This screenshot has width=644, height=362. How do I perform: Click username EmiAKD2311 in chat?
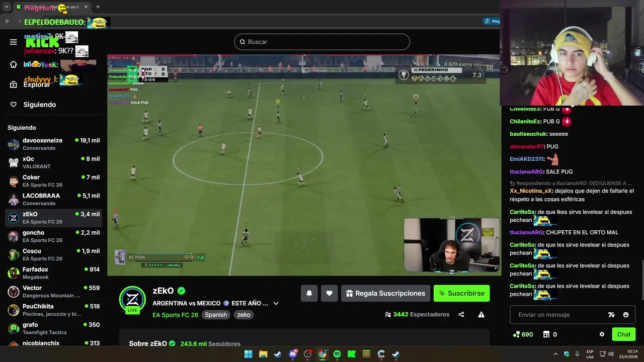tap(527, 159)
